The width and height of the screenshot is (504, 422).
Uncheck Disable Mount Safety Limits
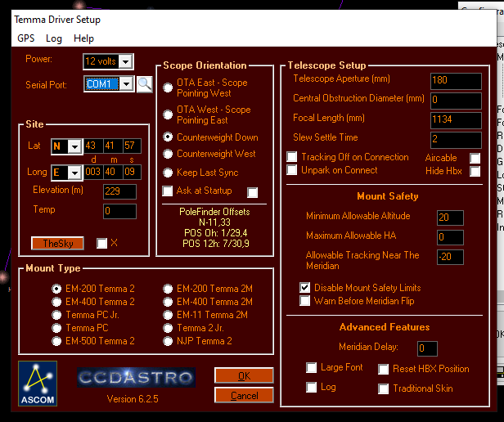point(305,288)
